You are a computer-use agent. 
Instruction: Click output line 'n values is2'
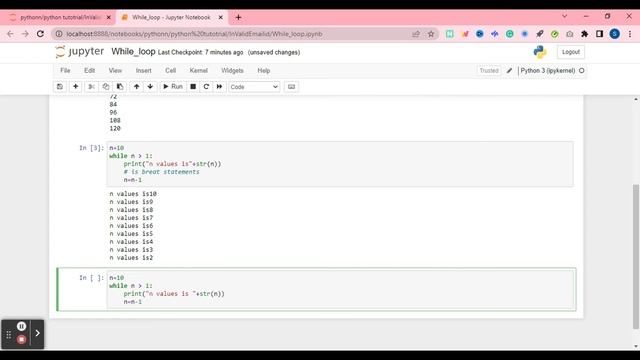coord(131,258)
